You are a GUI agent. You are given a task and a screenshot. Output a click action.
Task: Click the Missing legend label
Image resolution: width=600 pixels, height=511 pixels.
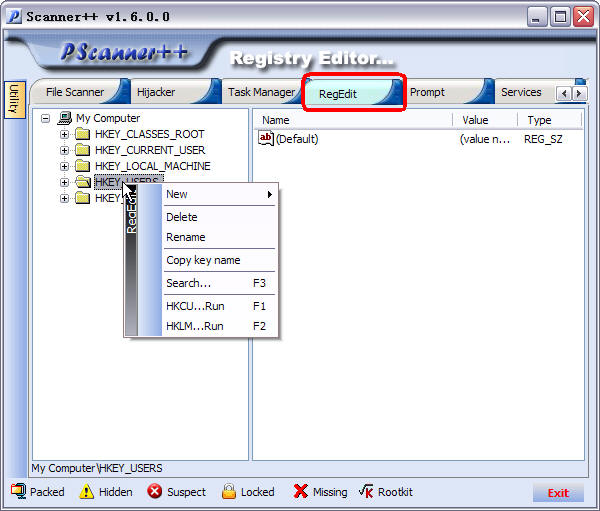point(330,492)
